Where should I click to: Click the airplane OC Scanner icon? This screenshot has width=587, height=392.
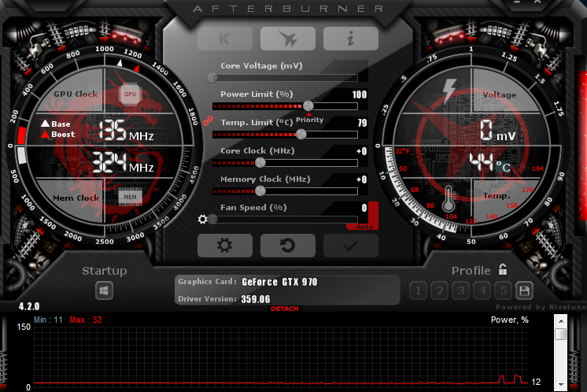287,39
